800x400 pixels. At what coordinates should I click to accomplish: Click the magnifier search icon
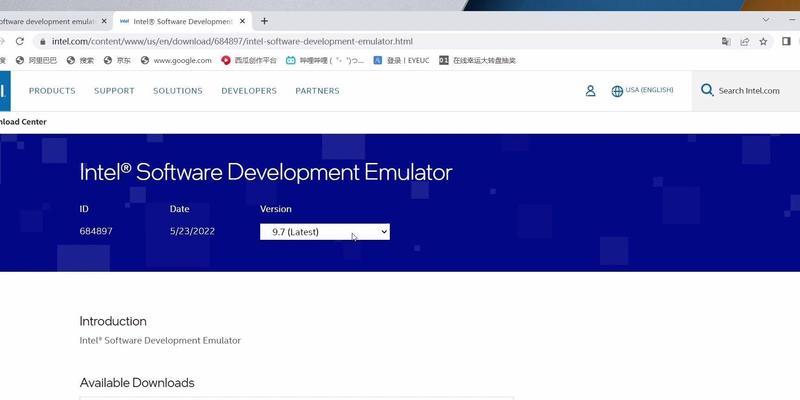707,90
